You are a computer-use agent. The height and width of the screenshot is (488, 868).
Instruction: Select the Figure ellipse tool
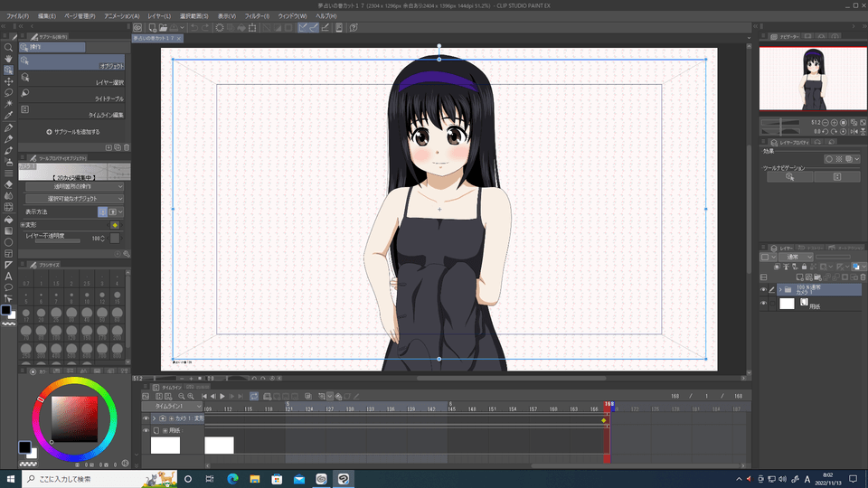click(x=8, y=242)
